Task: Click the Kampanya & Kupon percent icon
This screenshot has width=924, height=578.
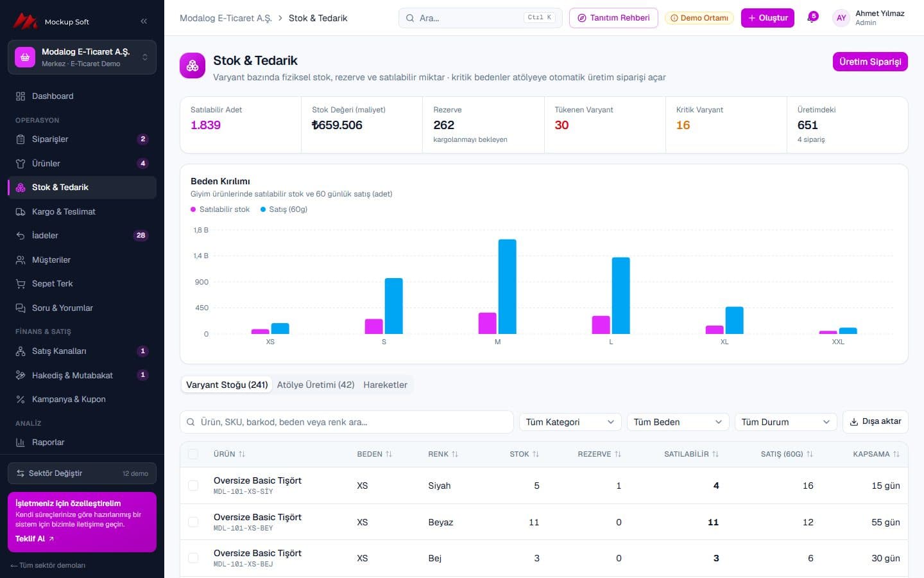Action: point(21,399)
